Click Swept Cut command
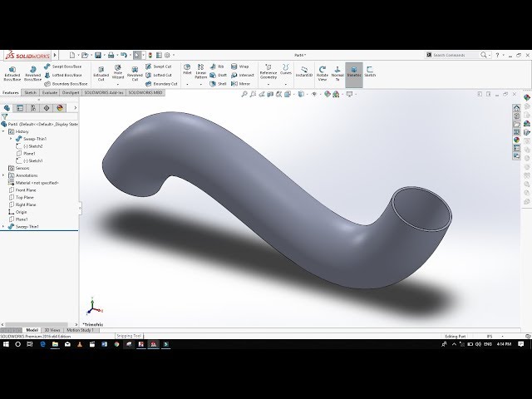Viewport: 532px width, 399px height. coord(159,66)
